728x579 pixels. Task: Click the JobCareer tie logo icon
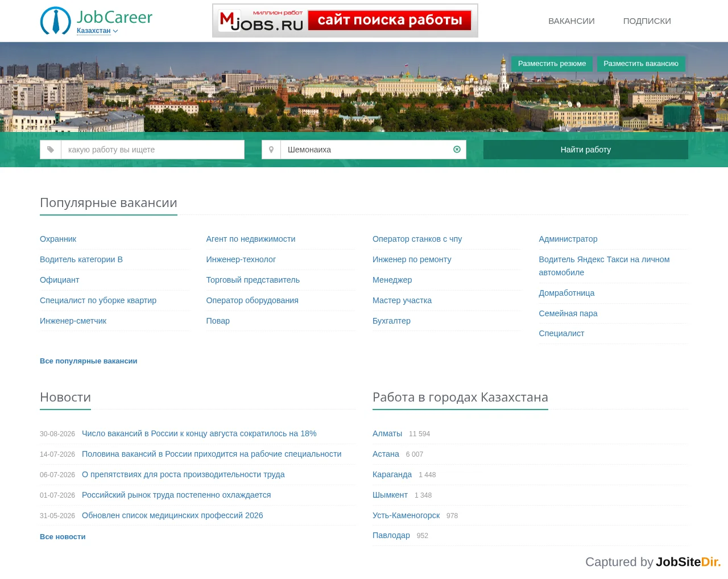(56, 20)
